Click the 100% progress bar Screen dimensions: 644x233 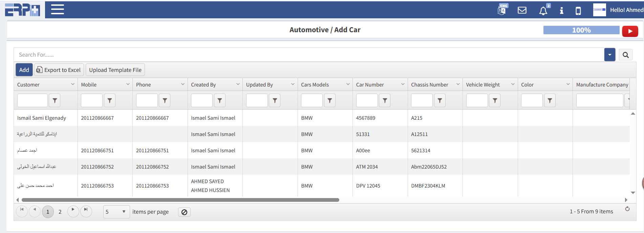[581, 30]
